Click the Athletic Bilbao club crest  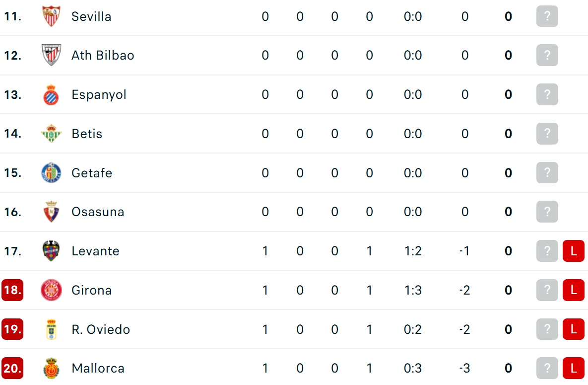[x=51, y=55]
